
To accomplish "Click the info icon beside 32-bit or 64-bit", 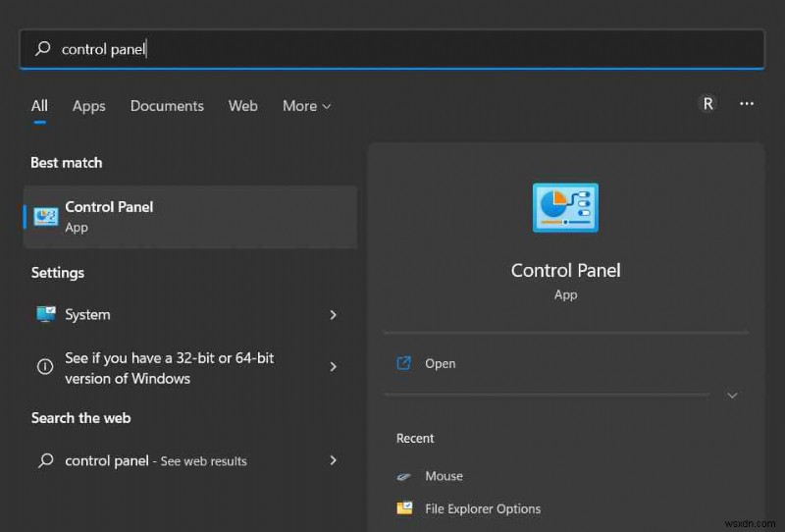I will click(45, 367).
